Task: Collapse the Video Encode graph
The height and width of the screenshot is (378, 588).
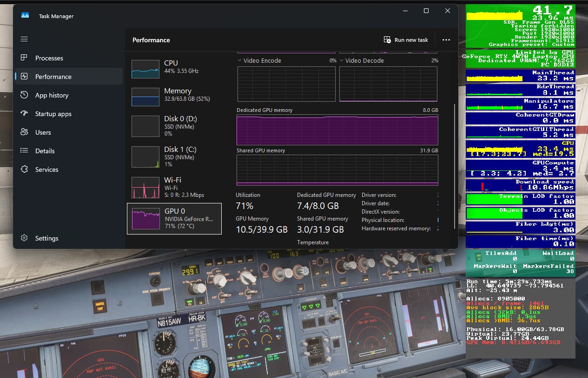Action: (240, 60)
